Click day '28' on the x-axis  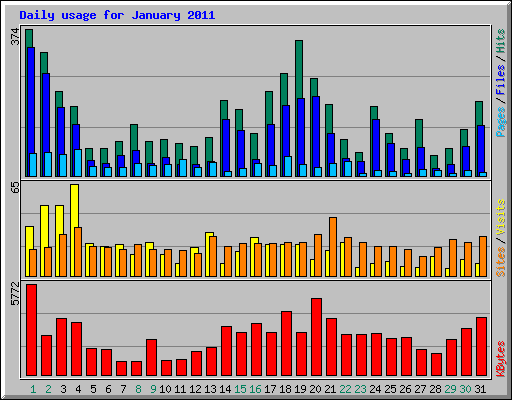(435, 389)
